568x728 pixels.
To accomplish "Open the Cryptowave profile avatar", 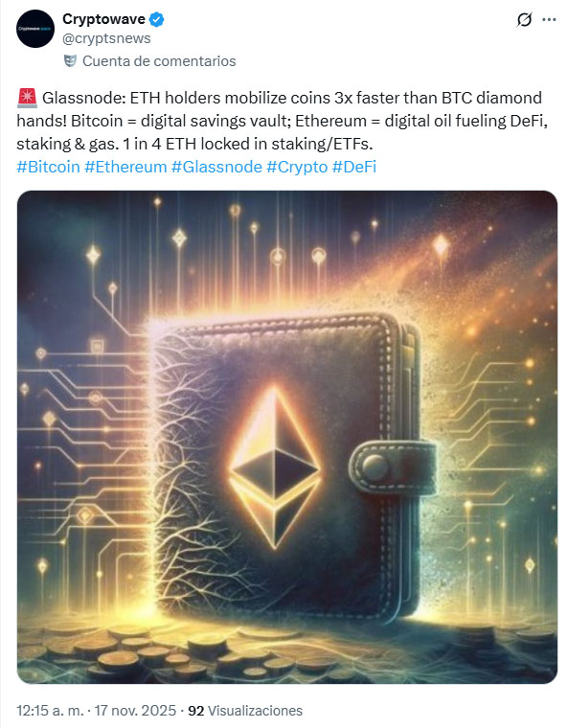I will [35, 29].
